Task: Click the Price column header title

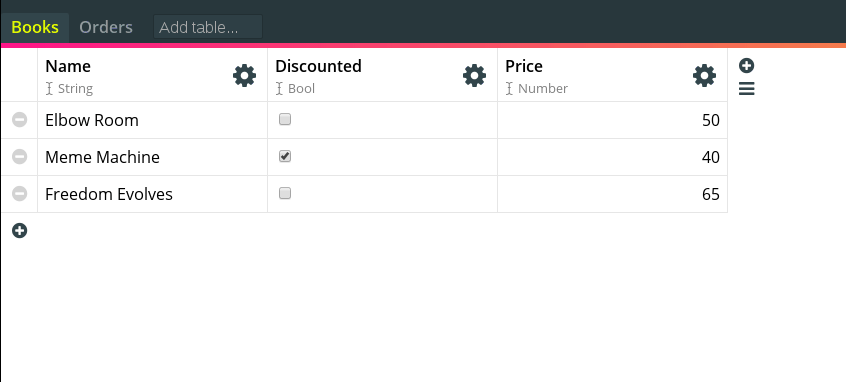Action: (x=524, y=66)
